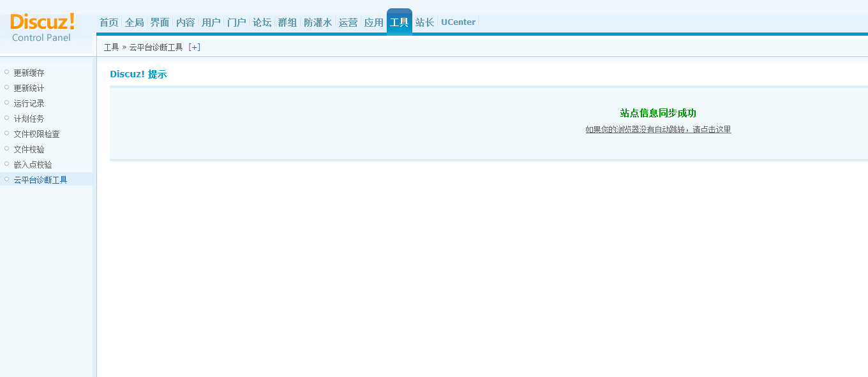Open the UCenter menu item

click(458, 22)
